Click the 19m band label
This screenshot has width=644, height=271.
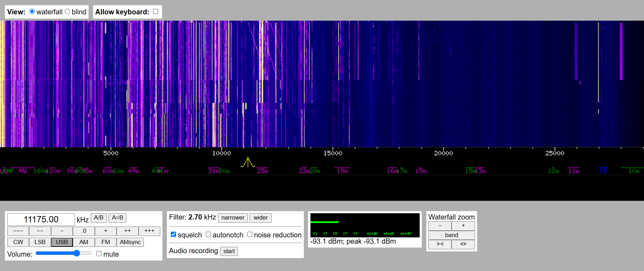tap(342, 171)
